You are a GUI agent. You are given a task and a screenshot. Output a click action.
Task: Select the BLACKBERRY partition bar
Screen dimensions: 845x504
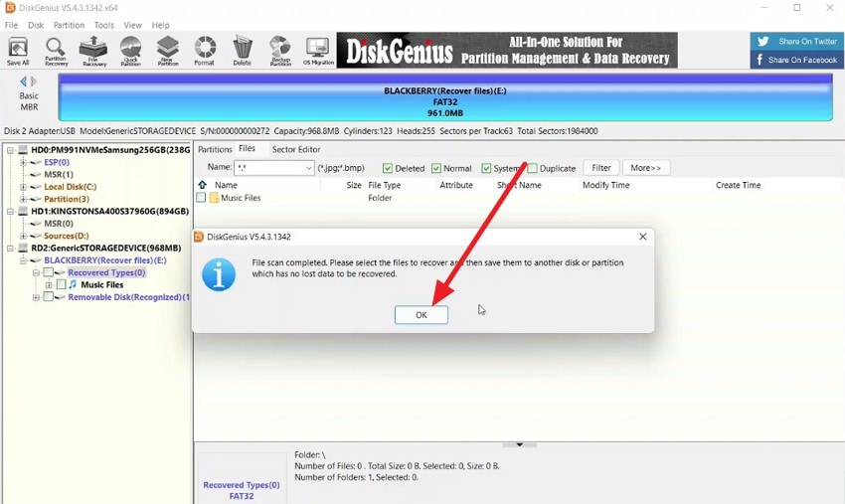coord(445,97)
